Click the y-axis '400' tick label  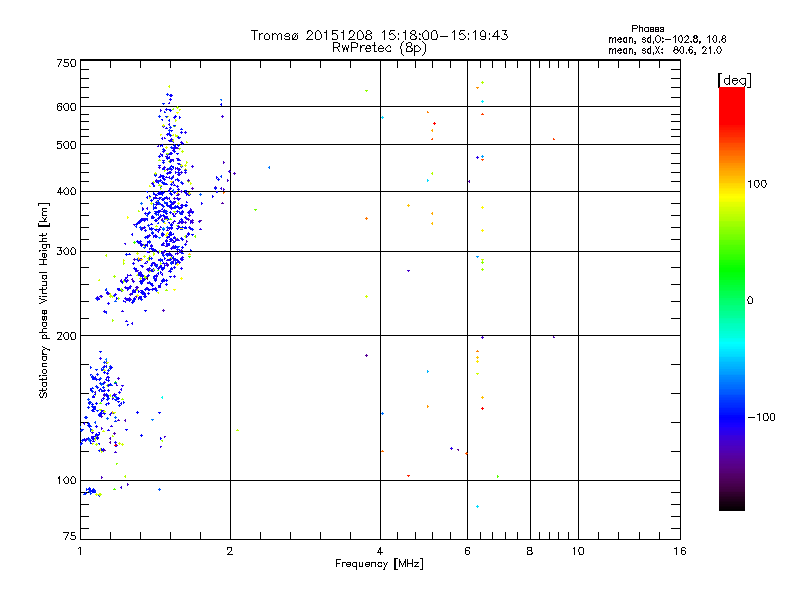click(66, 192)
